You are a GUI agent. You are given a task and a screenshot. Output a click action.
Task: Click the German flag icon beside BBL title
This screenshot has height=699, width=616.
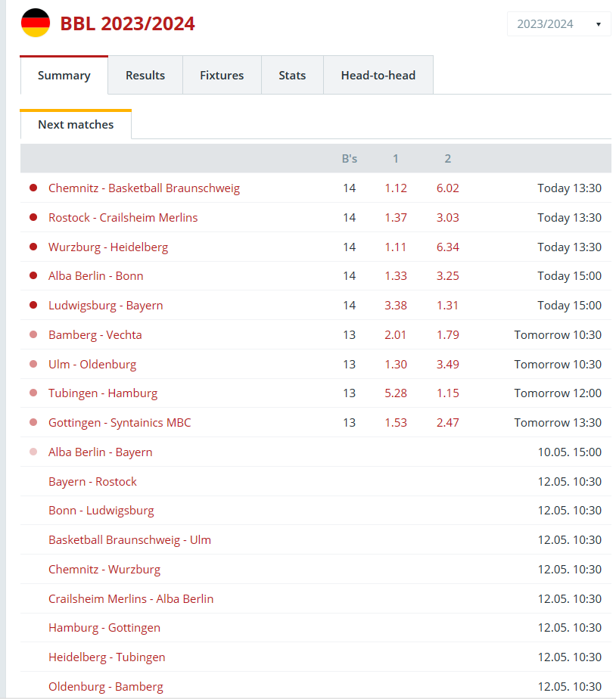[36, 23]
